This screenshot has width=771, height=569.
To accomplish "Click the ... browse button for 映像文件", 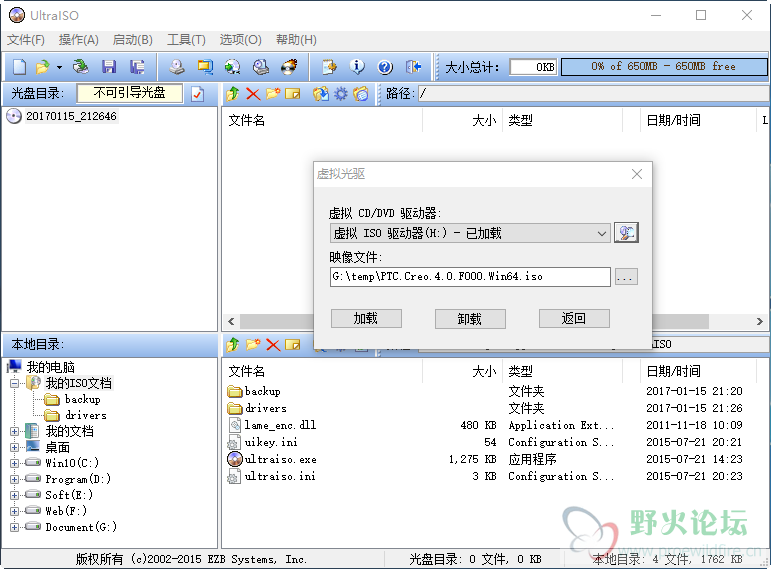I will pyautogui.click(x=626, y=277).
